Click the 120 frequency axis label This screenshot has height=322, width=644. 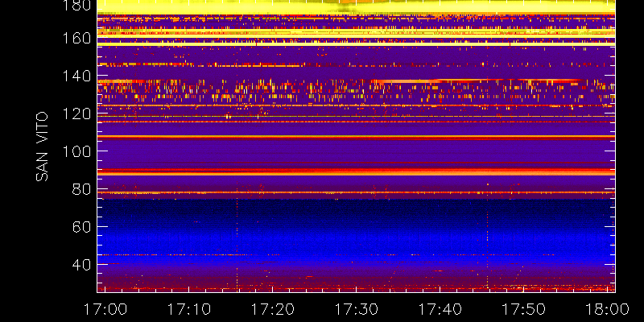point(77,114)
